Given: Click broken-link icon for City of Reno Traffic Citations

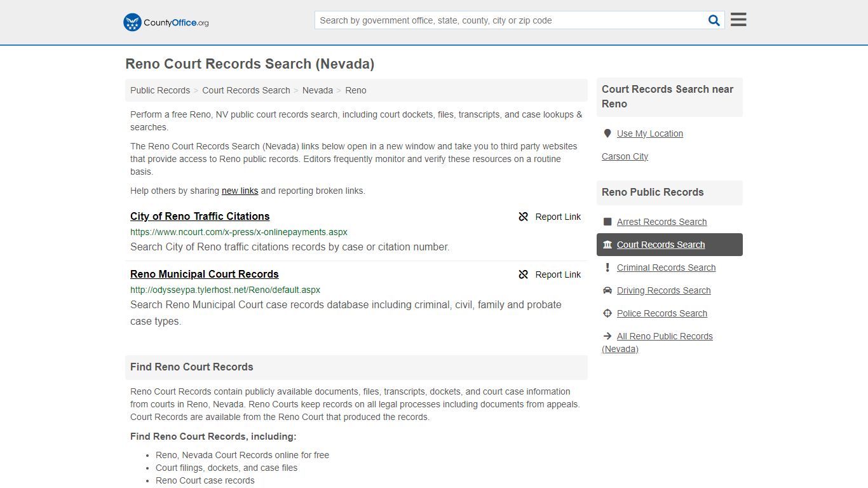Looking at the screenshot, I should pos(524,217).
